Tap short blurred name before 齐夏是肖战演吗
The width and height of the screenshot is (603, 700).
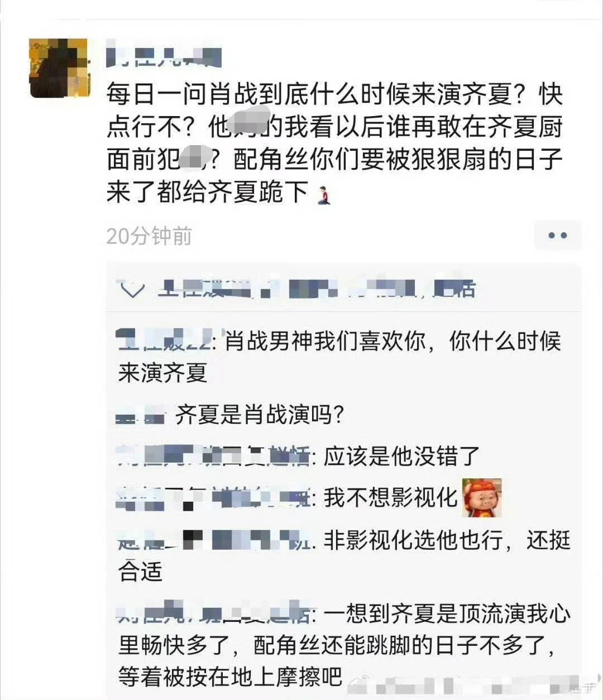pyautogui.click(x=141, y=415)
